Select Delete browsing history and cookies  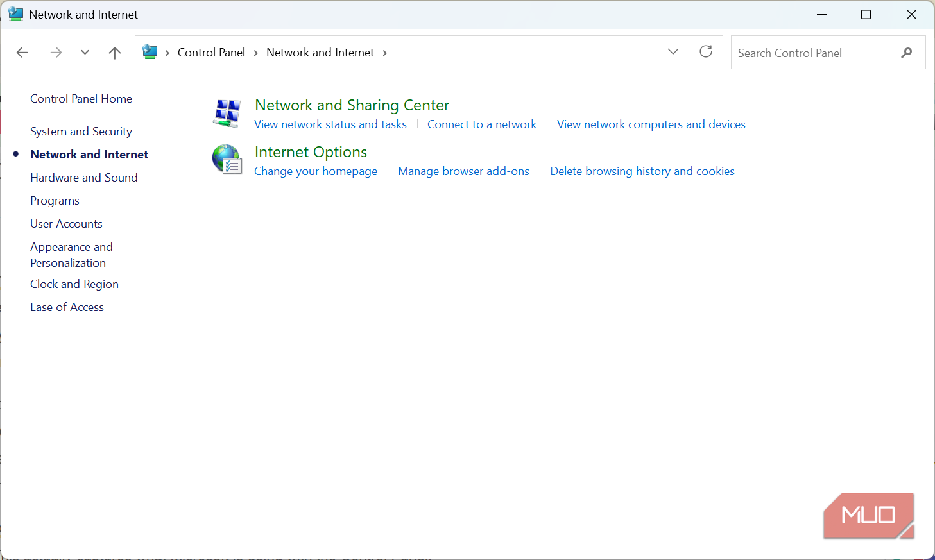642,171
